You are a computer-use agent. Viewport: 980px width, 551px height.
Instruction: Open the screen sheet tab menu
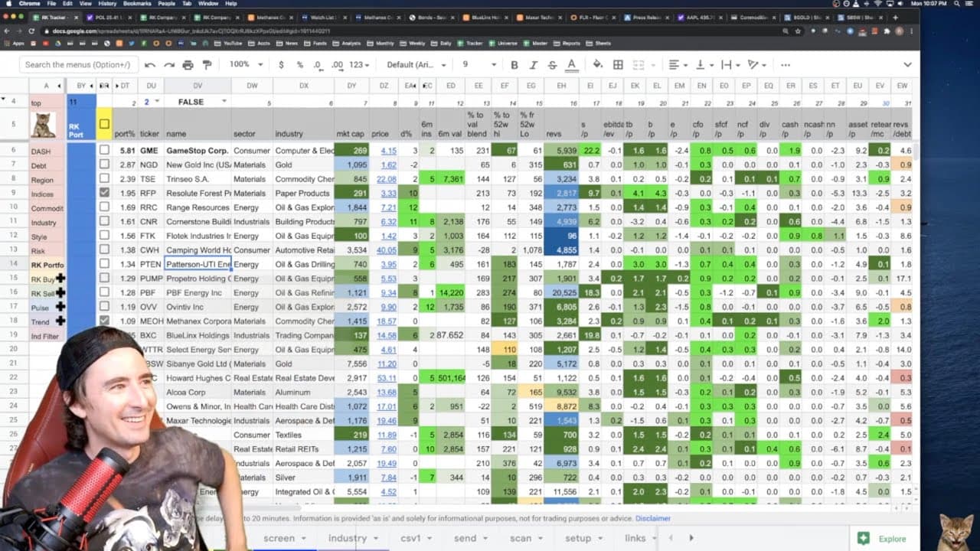pyautogui.click(x=304, y=538)
